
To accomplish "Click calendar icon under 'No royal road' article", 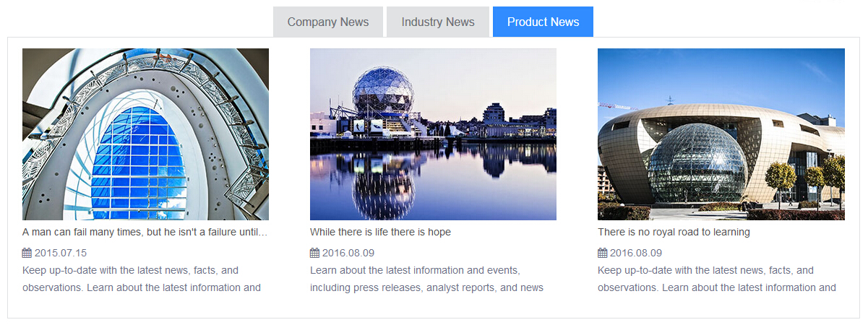I will tap(602, 253).
